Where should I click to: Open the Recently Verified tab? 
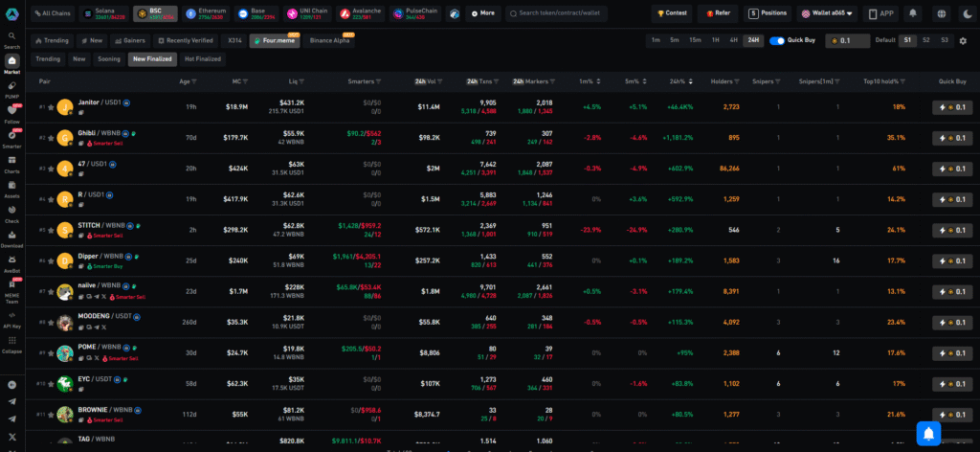tap(185, 40)
